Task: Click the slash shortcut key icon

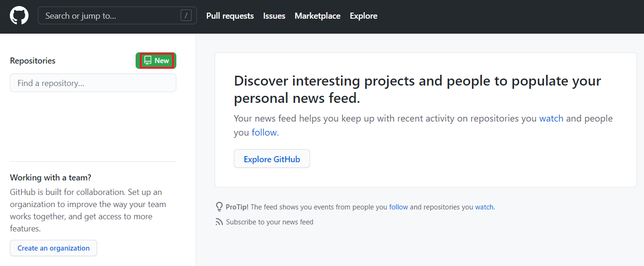Action: coord(186,16)
